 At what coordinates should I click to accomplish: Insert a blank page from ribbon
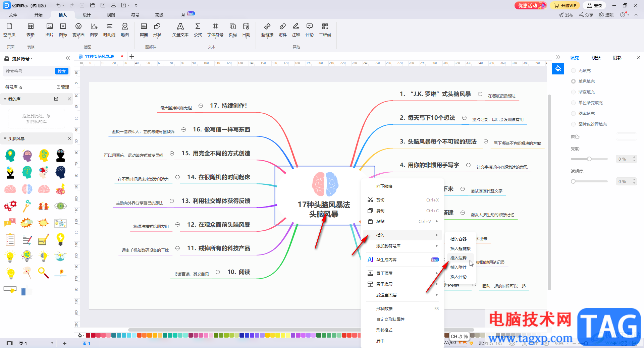pos(9,30)
